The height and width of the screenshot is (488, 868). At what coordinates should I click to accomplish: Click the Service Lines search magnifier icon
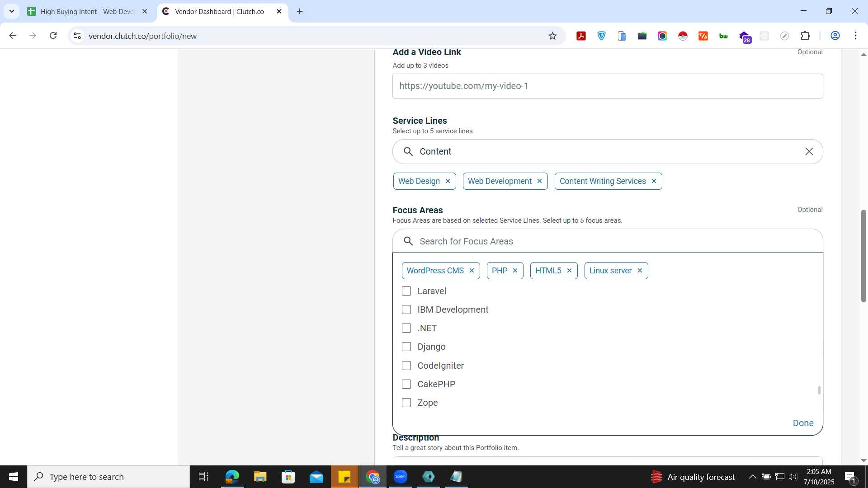408,152
